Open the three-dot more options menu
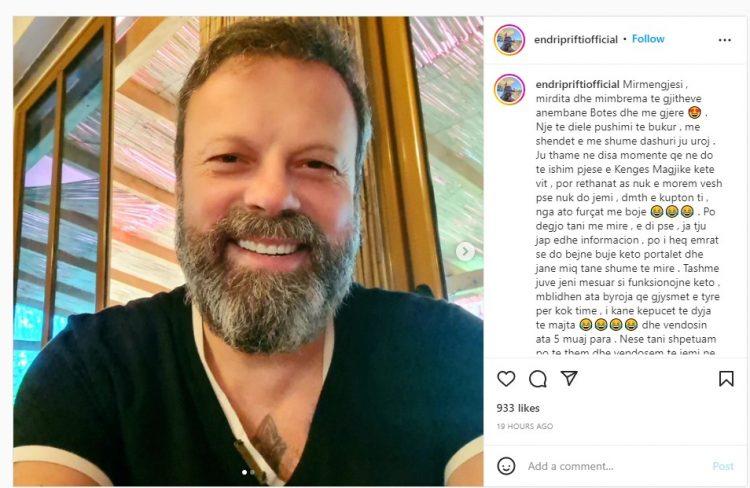Viewport: 750px width, 488px height. [x=725, y=40]
